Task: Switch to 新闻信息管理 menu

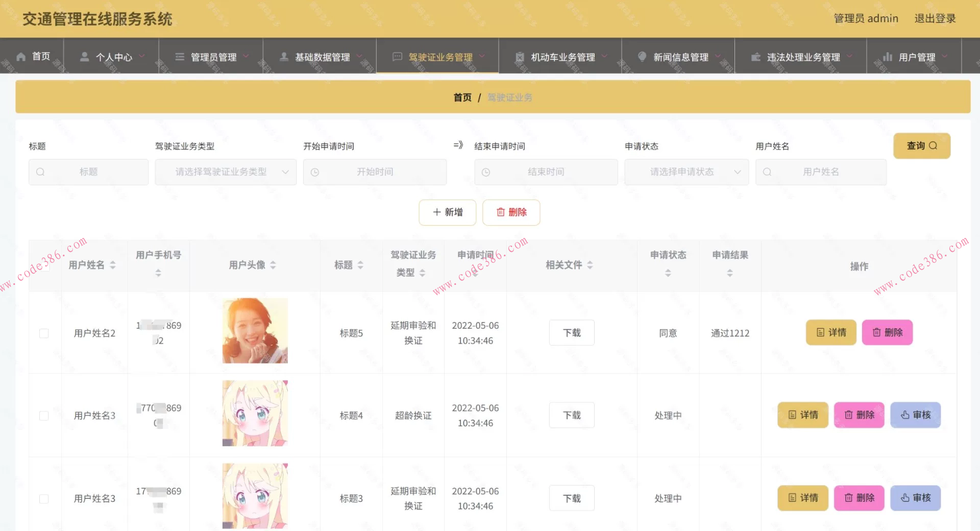Action: click(x=680, y=57)
